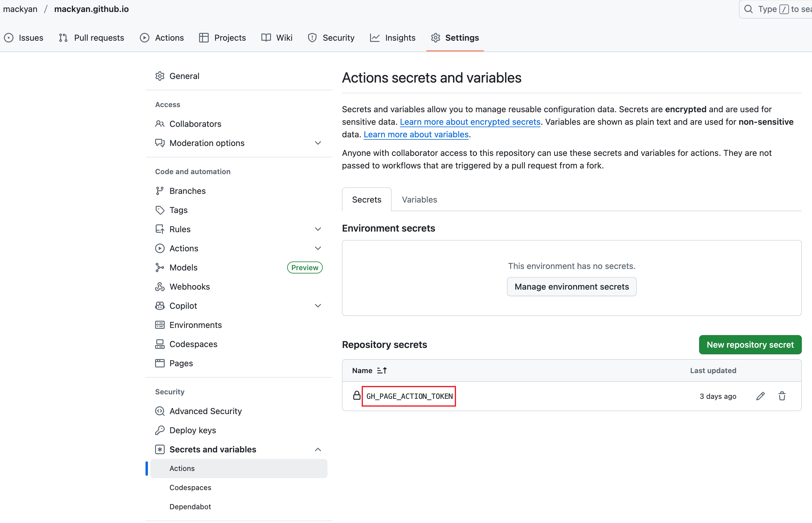Image resolution: width=812 pixels, height=523 pixels.
Task: Expand the Rules section chevron
Action: click(x=318, y=229)
